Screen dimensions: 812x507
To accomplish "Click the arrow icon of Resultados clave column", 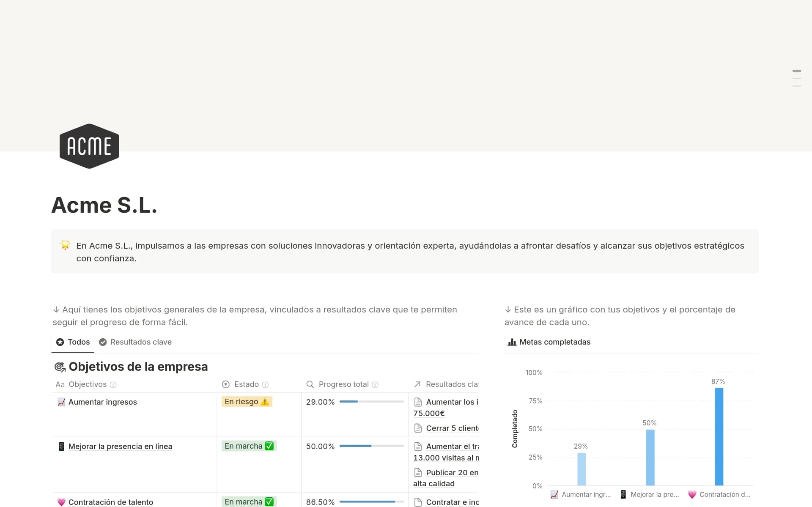I will coord(417,384).
